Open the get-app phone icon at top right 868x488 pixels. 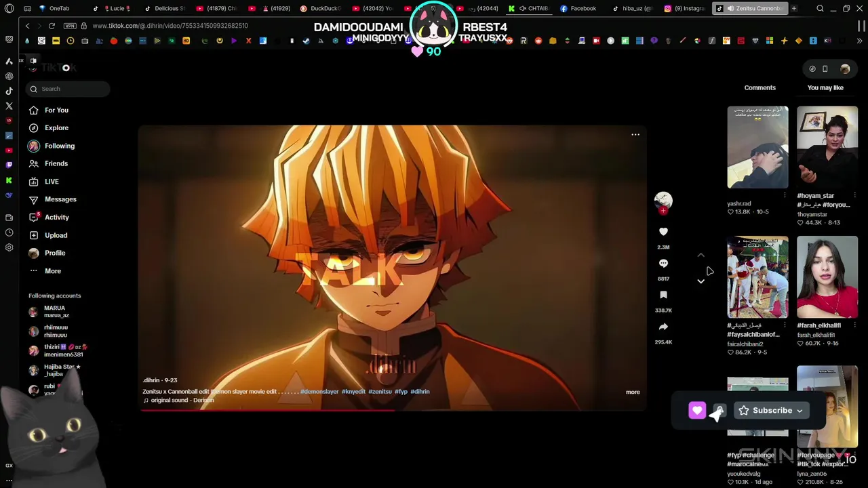tap(825, 68)
